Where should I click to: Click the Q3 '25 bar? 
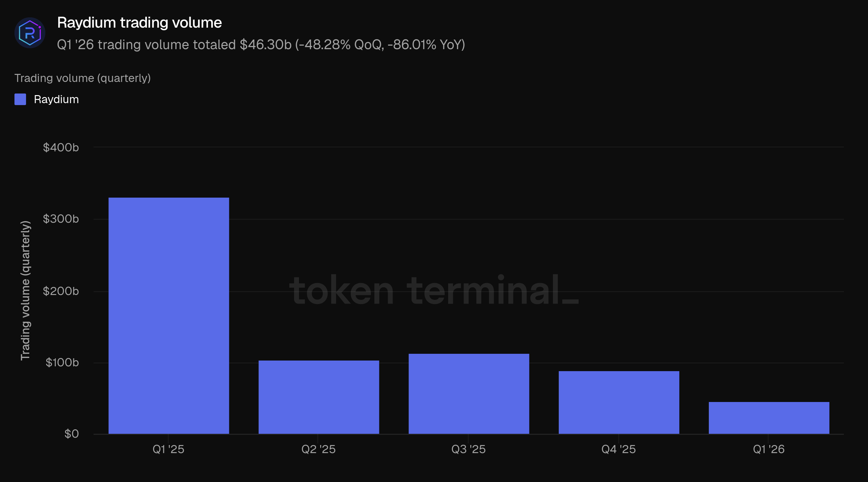469,394
